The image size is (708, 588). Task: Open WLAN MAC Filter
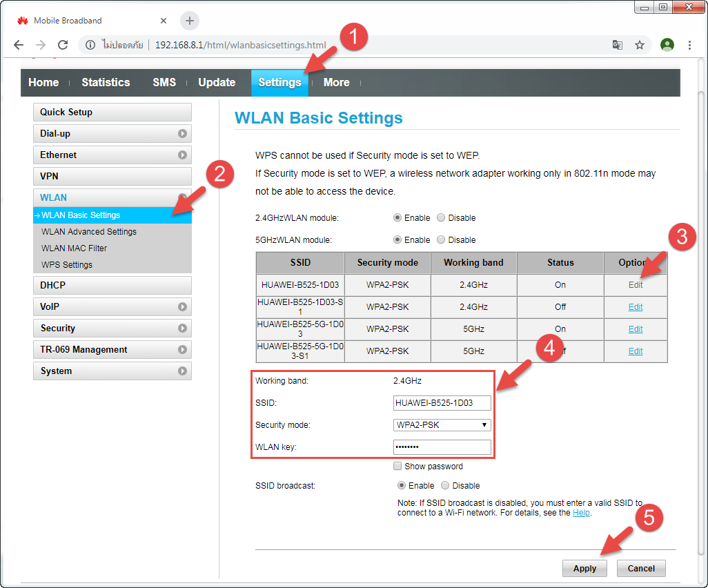pos(74,248)
